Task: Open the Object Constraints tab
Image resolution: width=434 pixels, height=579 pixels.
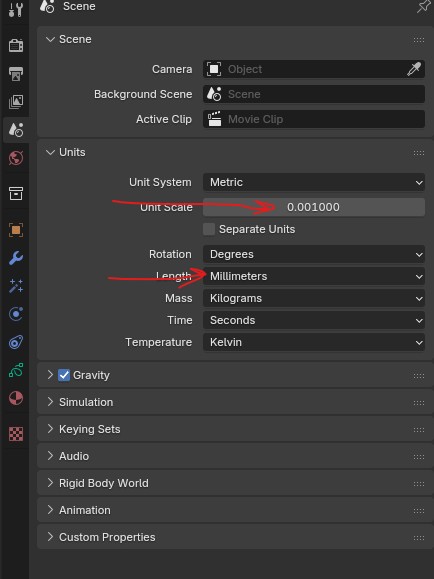Action: pyautogui.click(x=16, y=342)
